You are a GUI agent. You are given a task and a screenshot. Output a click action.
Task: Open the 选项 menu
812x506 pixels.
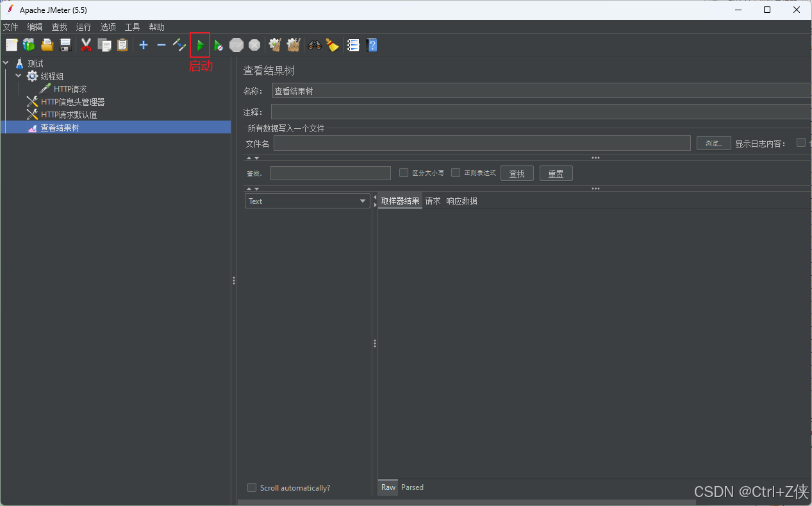[x=108, y=27]
